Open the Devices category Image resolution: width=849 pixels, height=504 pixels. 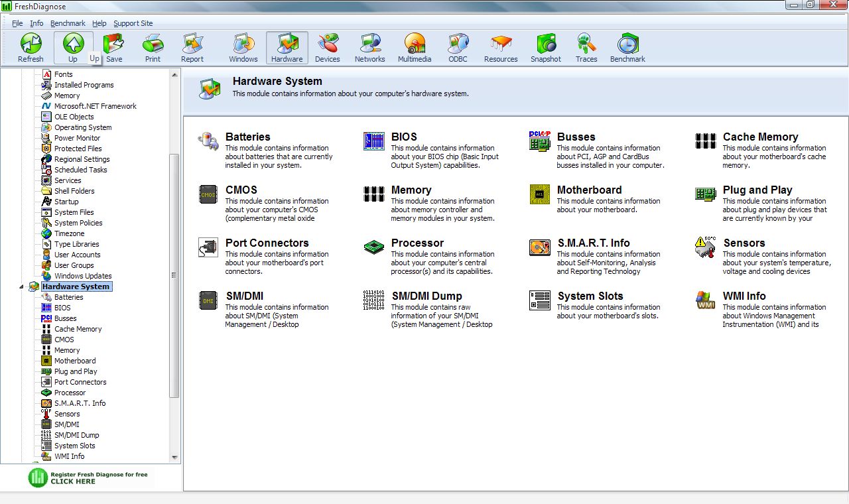coord(328,48)
